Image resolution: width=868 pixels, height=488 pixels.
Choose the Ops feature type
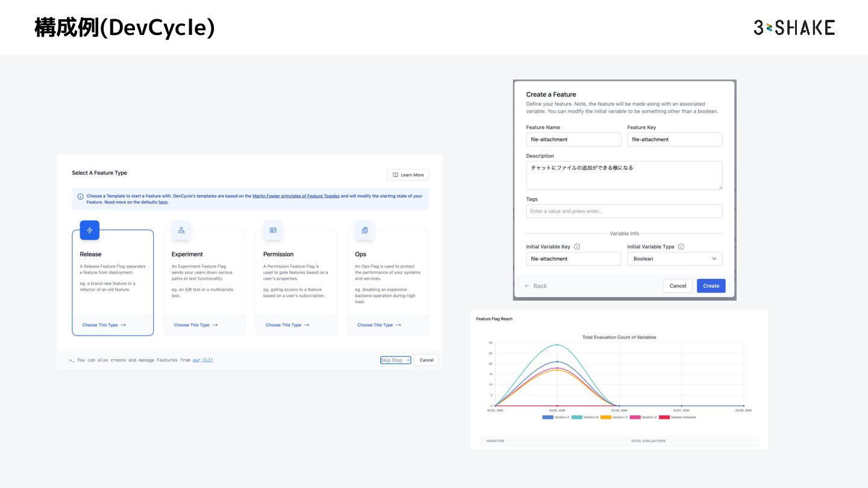pos(379,325)
